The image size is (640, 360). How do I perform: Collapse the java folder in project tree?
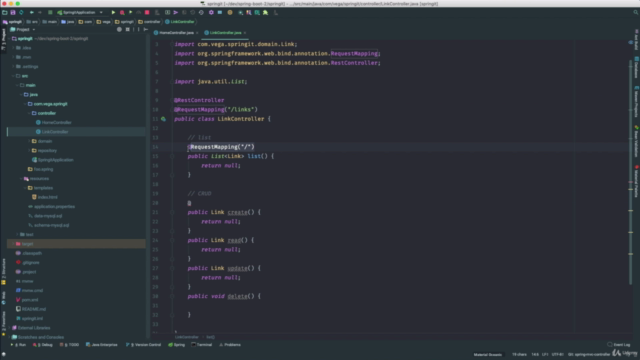point(21,95)
